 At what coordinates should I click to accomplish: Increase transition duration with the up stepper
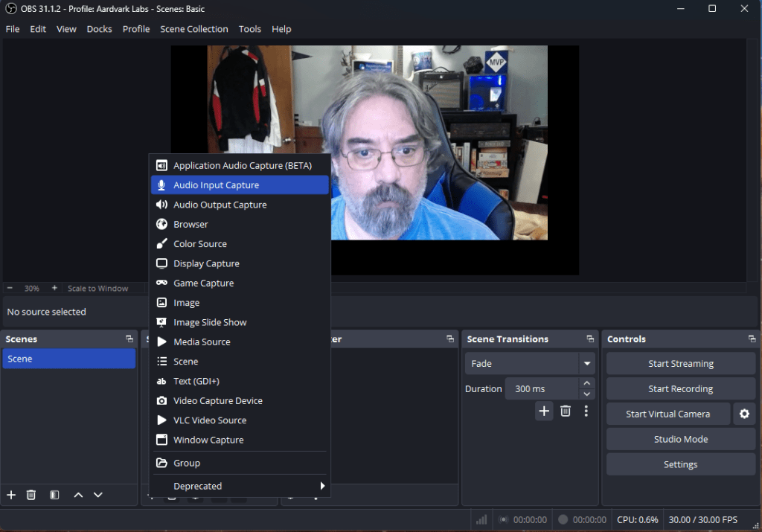(587, 384)
